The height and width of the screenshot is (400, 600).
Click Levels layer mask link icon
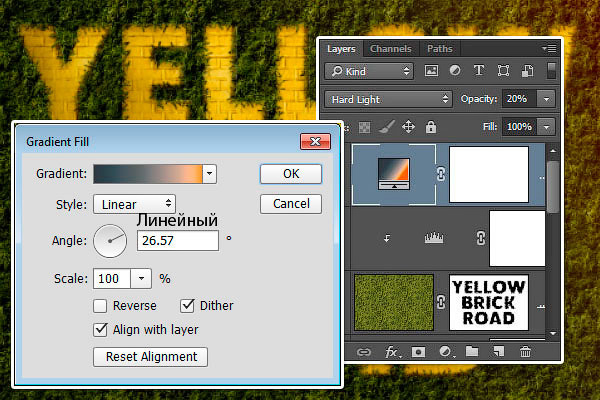point(481,238)
